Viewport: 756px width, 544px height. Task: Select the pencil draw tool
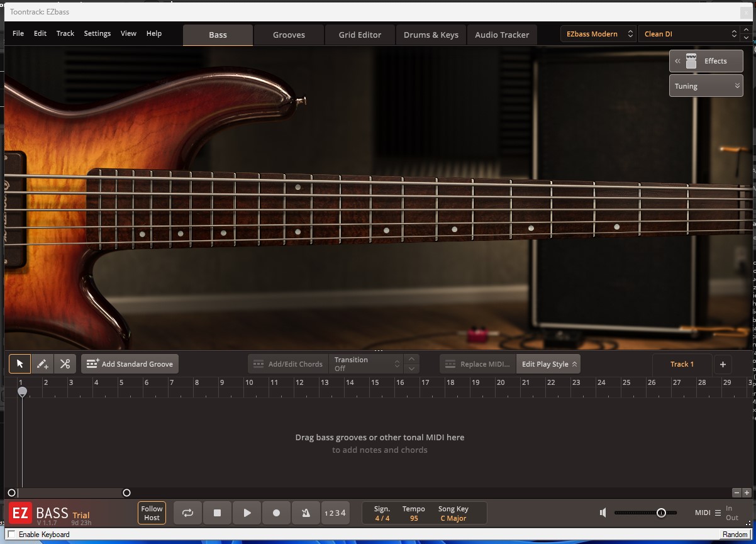(x=42, y=364)
